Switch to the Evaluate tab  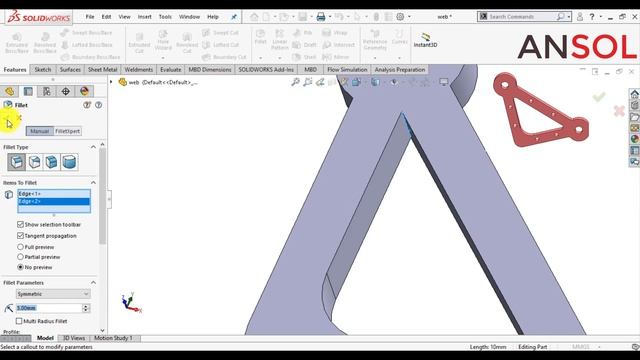point(171,70)
